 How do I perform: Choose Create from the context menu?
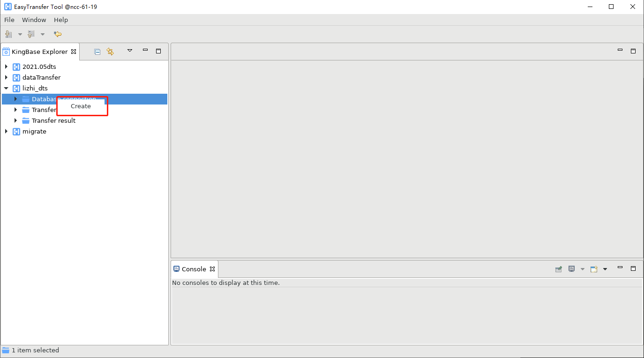(x=81, y=106)
